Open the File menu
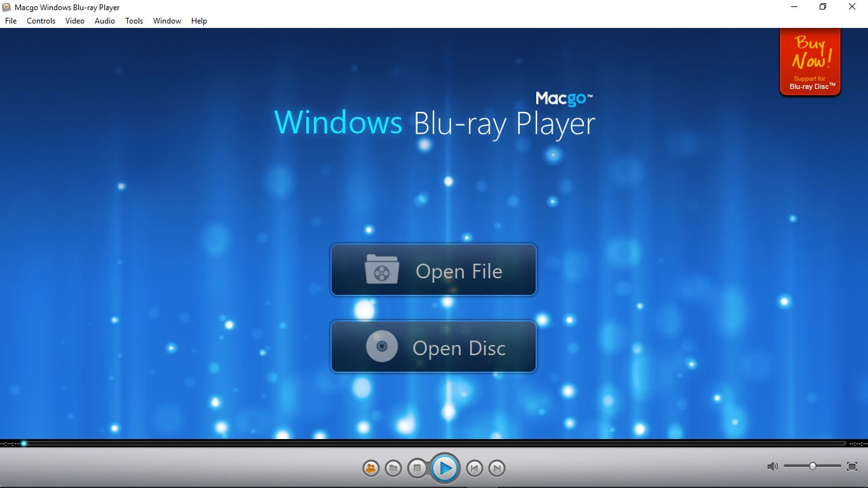 click(11, 21)
